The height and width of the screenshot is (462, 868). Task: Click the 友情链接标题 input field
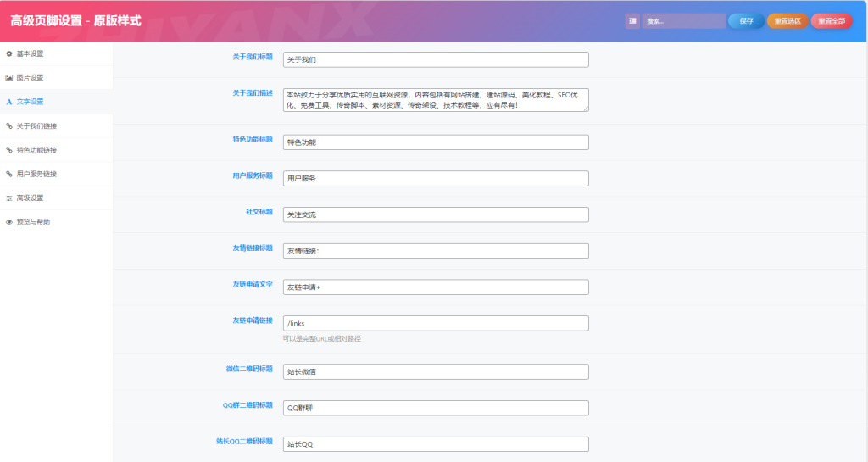pyautogui.click(x=436, y=251)
